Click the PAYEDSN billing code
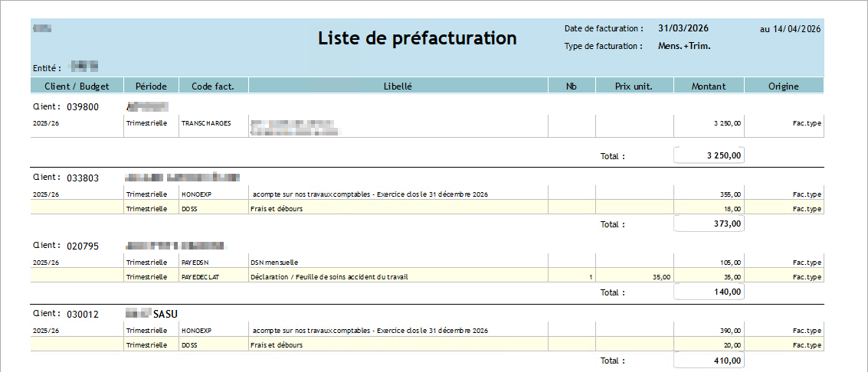The image size is (868, 372). tap(196, 262)
